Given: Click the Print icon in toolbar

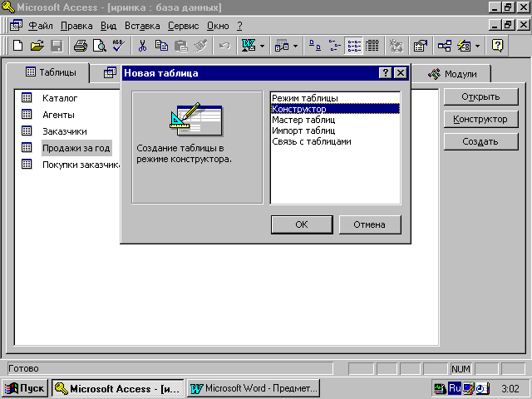Looking at the screenshot, I should point(81,46).
